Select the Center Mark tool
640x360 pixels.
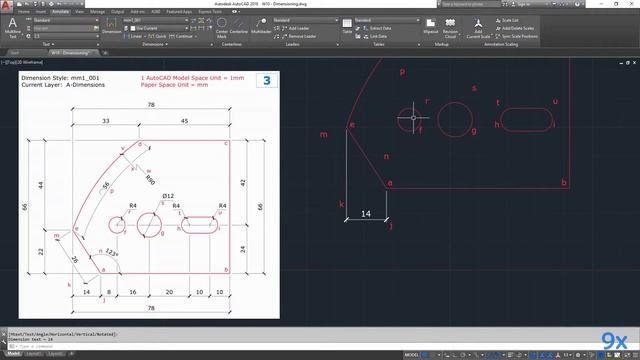point(222,28)
